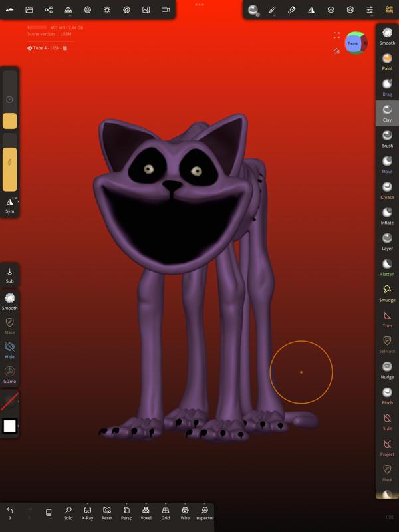Click the Tube 4 object label
This screenshot has width=399, height=532.
pos(39,48)
